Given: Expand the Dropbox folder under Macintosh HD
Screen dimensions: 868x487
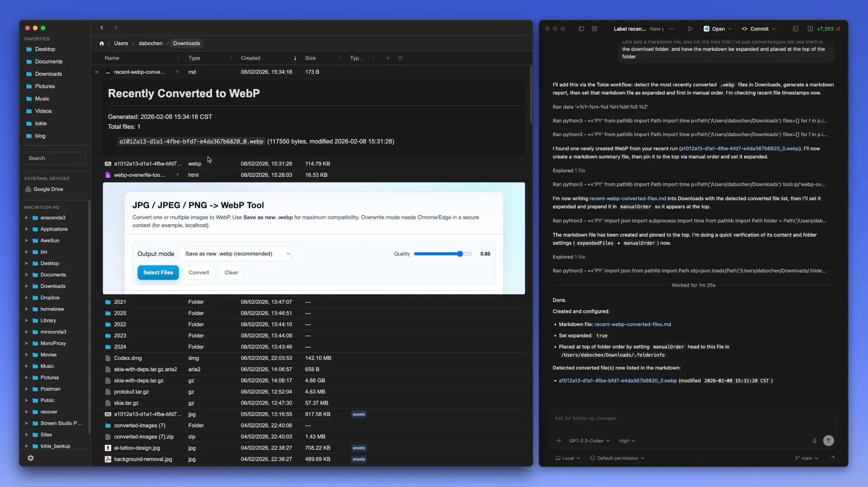Looking at the screenshot, I should [x=27, y=298].
